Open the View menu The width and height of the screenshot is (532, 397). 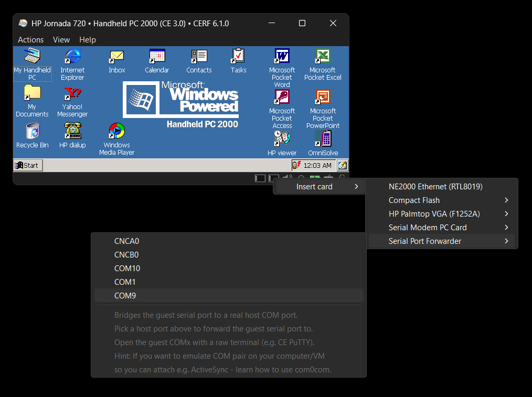tap(61, 40)
